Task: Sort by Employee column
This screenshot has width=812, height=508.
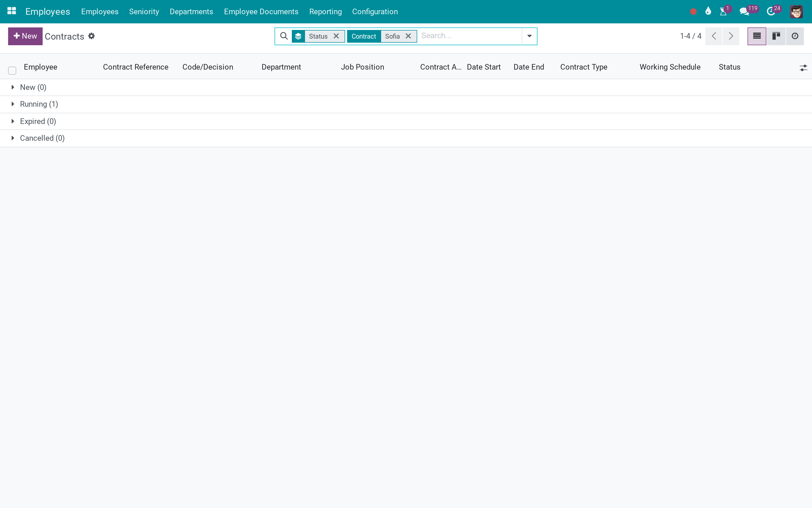Action: coord(41,67)
